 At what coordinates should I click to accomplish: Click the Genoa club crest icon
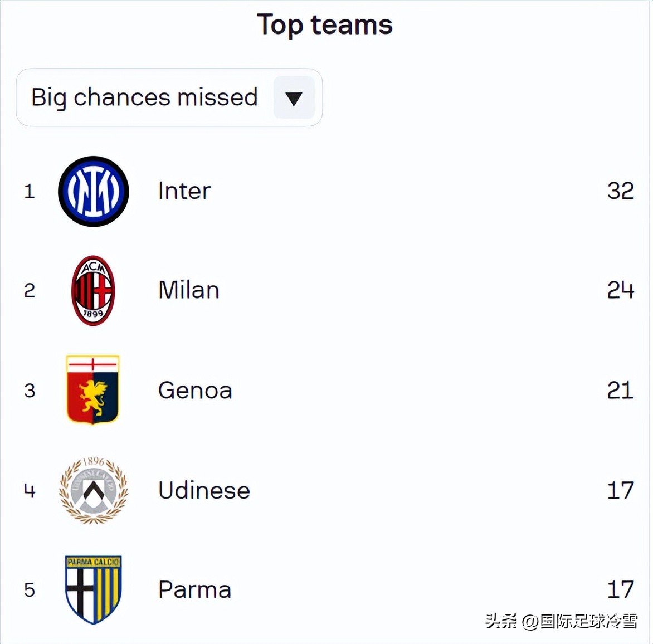(92, 390)
